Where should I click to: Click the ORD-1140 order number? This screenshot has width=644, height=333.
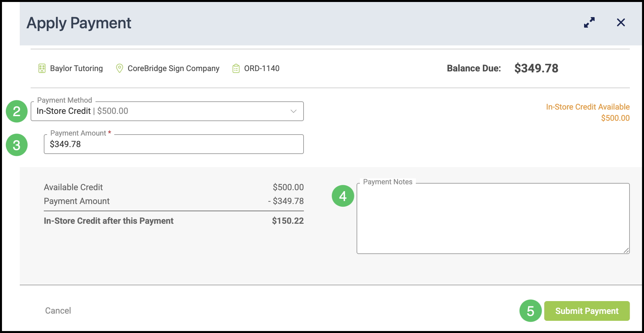pos(262,68)
